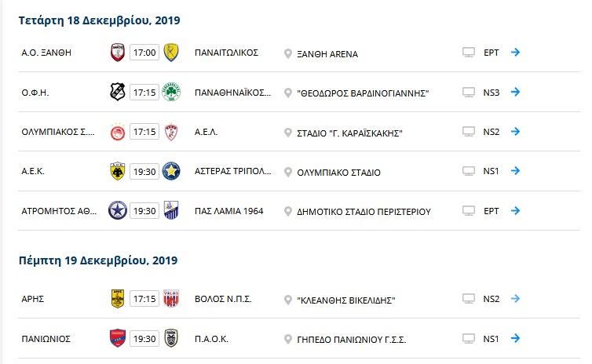Click the location pin beside ΞΑΝΘΗ ARENA
592x364 pixels.
(287, 54)
